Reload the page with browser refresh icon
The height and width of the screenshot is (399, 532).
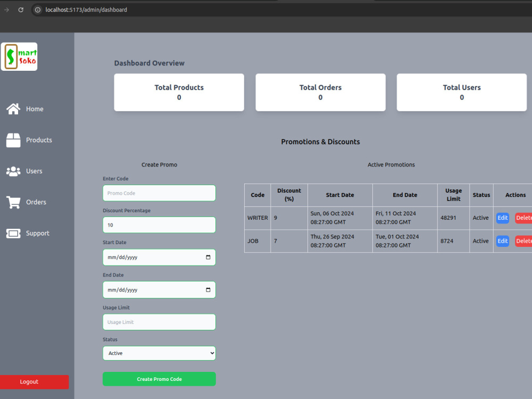point(21,10)
